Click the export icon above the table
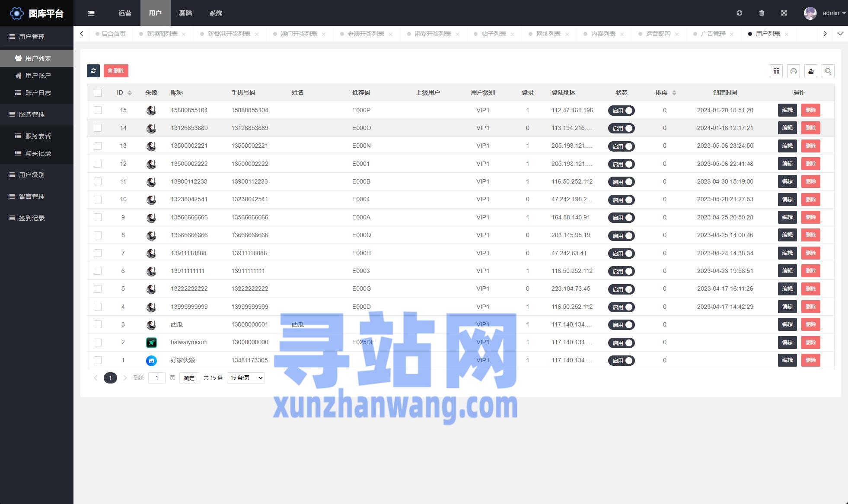Viewport: 848px width, 504px height. pos(811,71)
